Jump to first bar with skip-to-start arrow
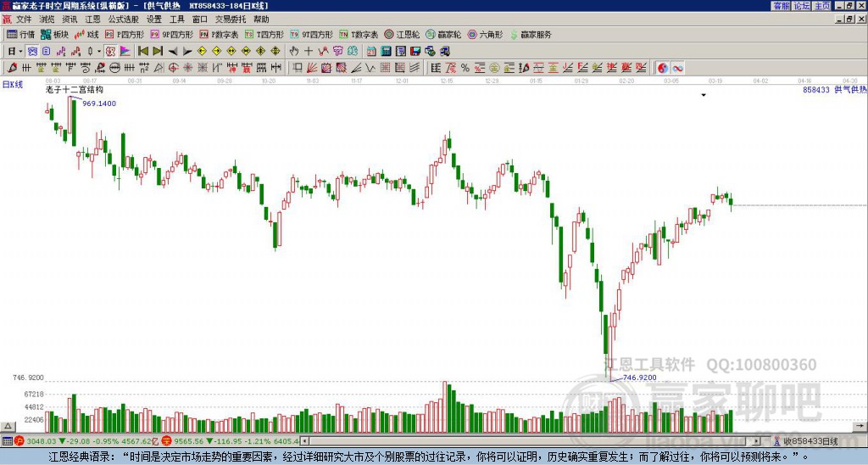 pos(142,52)
